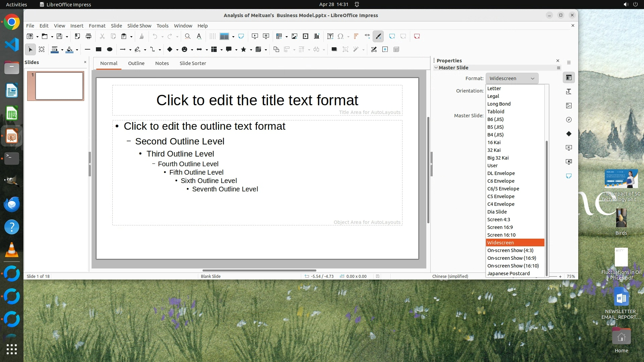This screenshot has height=362, width=644.
Task: Insert a table using toolbar icon
Action: 279,36
